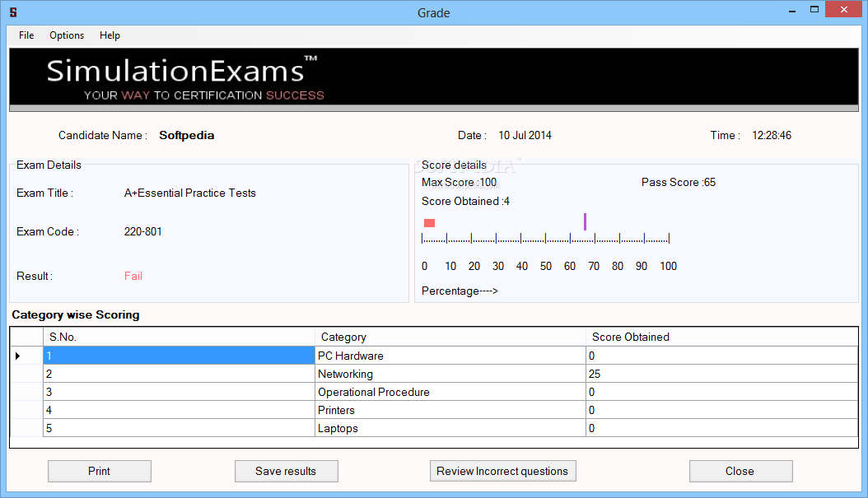This screenshot has height=498, width=868.
Task: Click the Score Obtained column header
Action: (722, 337)
